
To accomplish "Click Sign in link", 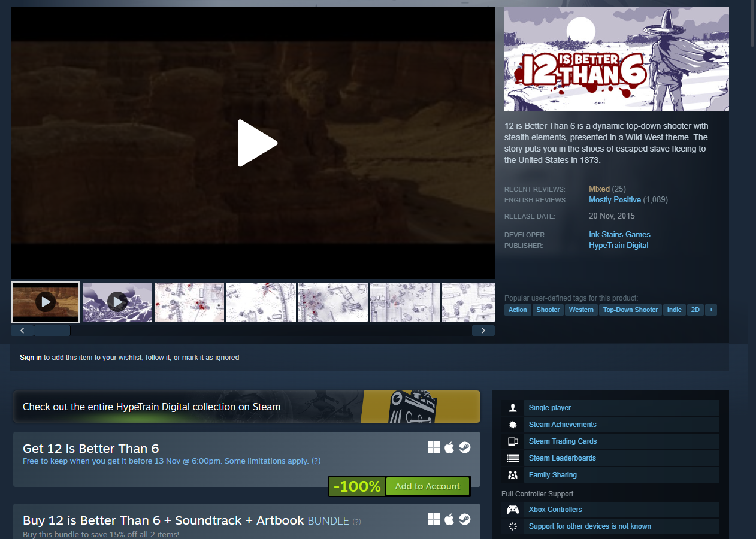I will click(x=31, y=358).
